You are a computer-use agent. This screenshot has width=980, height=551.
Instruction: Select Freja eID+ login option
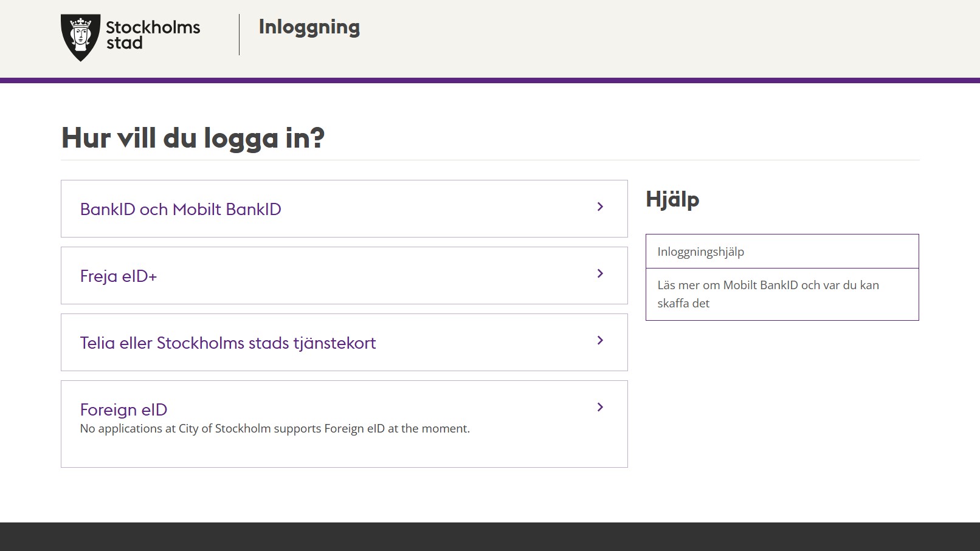tap(119, 276)
